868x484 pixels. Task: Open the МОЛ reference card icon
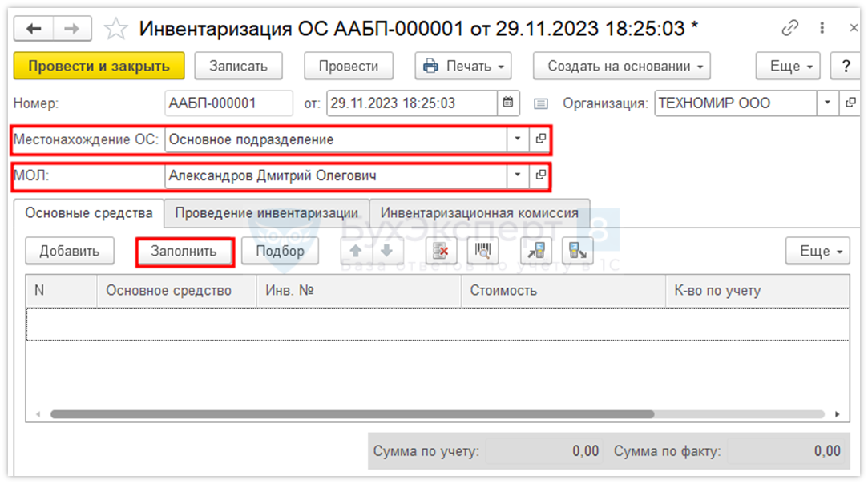[540, 175]
